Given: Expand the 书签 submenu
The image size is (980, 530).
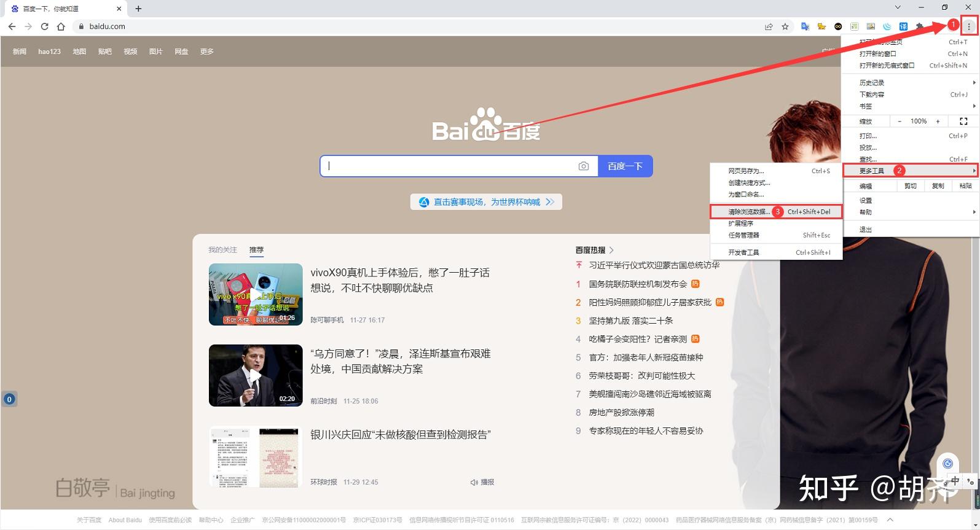Looking at the screenshot, I should click(911, 106).
